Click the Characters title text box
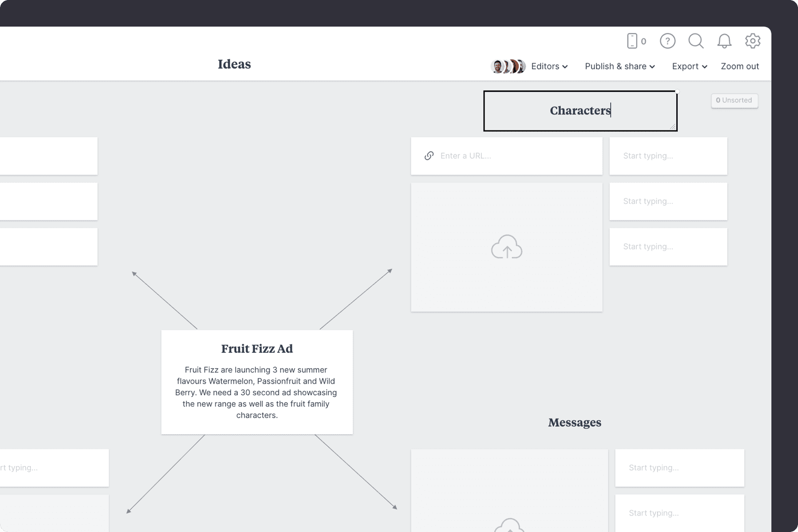This screenshot has width=798, height=532. [580, 111]
